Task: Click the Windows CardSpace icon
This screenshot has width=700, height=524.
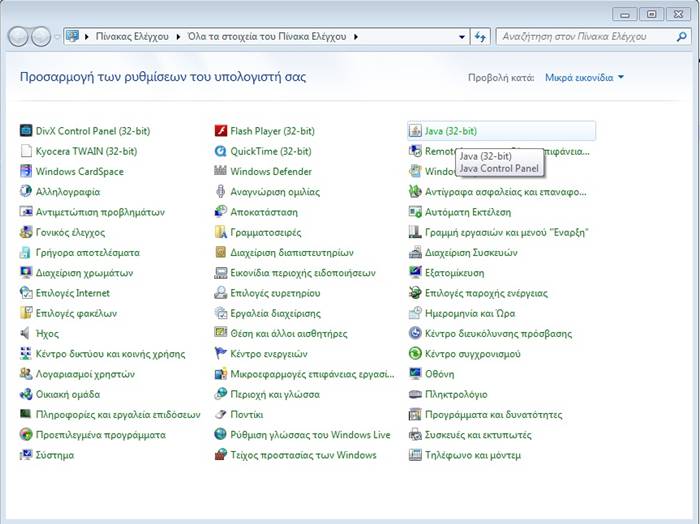Action: coord(26,171)
